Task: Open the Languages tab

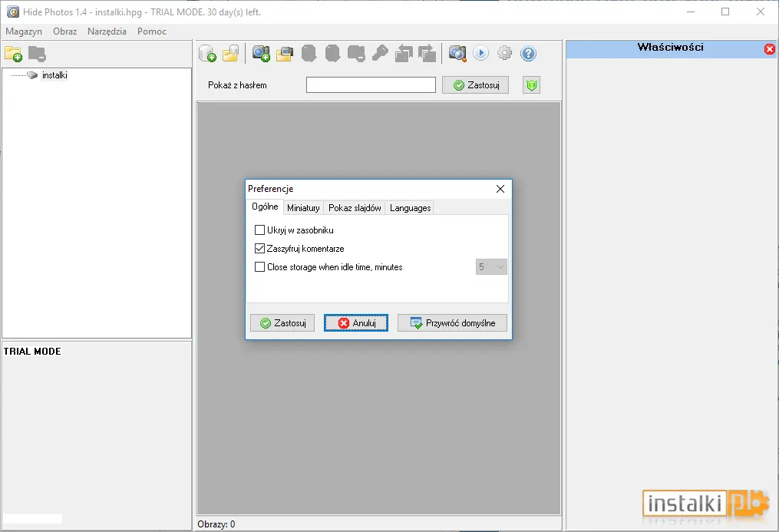Action: (x=410, y=207)
